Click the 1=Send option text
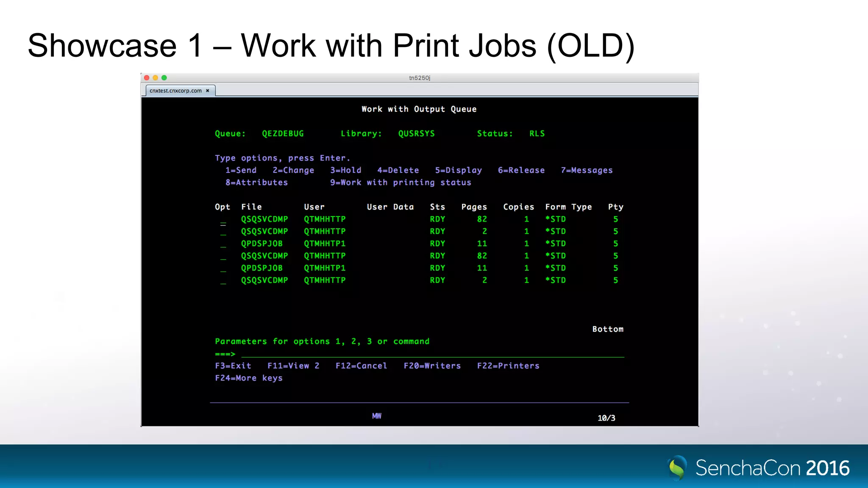Viewport: 868px width, 488px height. [x=241, y=170]
